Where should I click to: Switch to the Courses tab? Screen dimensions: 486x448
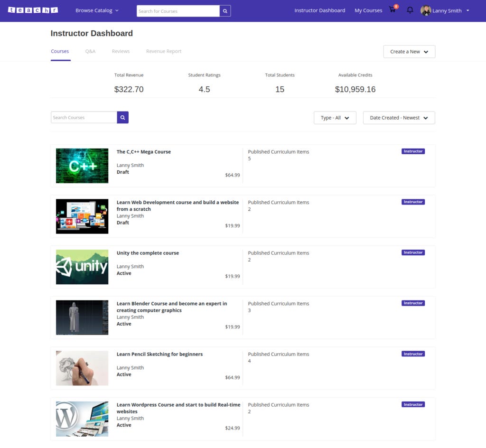(x=60, y=51)
